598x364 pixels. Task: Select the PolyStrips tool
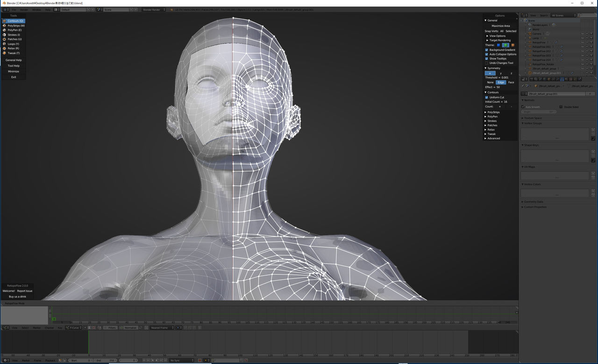(15, 25)
